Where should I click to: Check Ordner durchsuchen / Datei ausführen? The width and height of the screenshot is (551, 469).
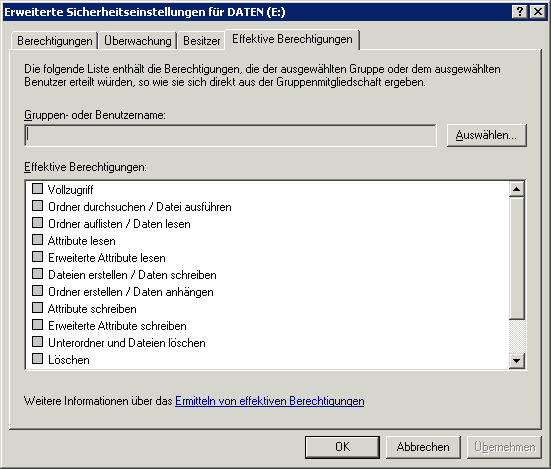point(37,206)
